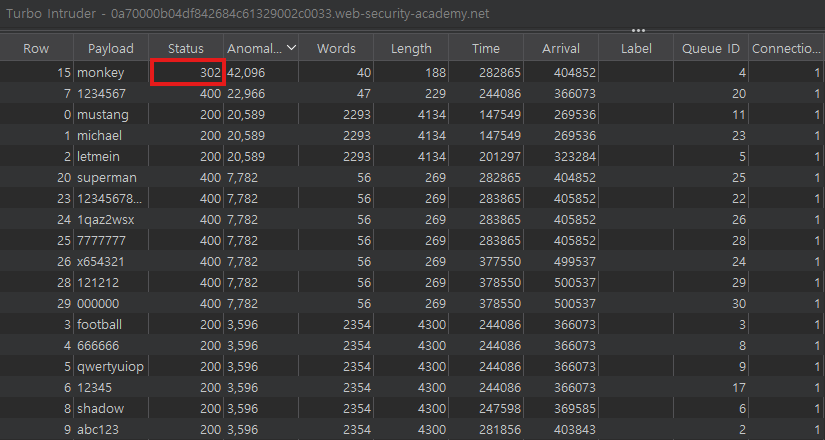The width and height of the screenshot is (825, 440).
Task: Sort table by the Words column
Action: (x=335, y=48)
